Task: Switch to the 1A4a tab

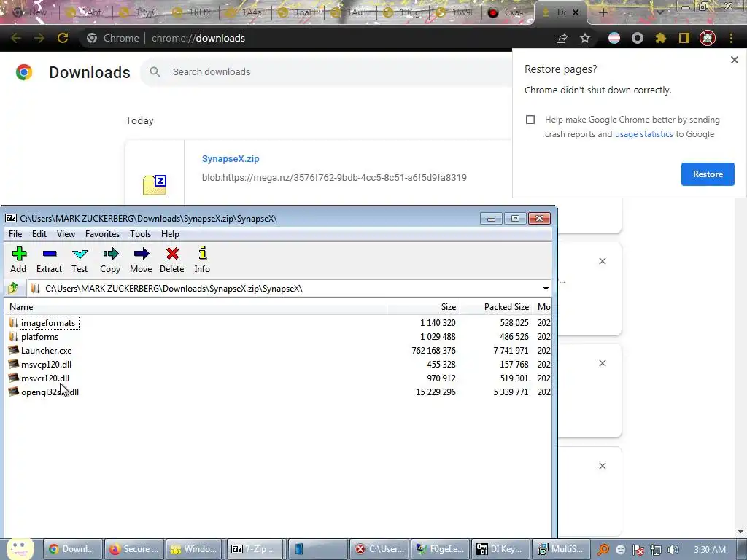Action: 246,12
